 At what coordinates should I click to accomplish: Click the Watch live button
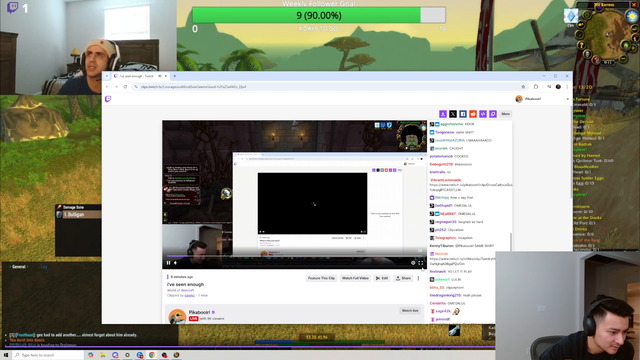[410, 311]
